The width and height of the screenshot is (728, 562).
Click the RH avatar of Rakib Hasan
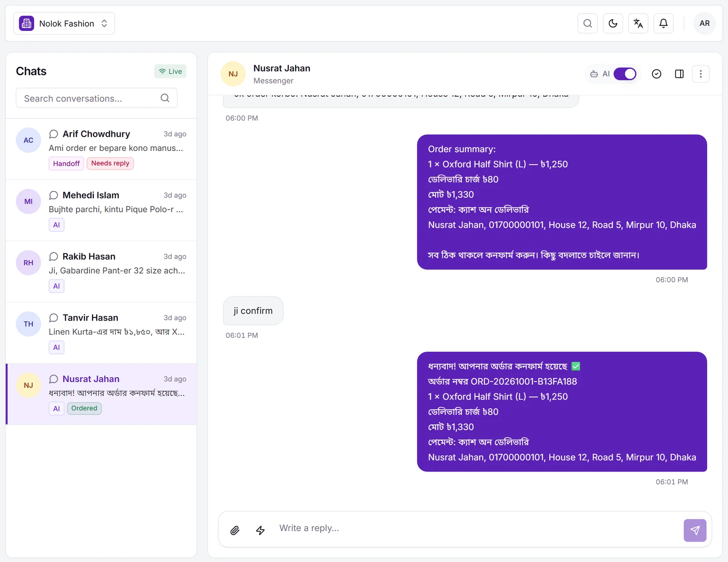tap(28, 263)
